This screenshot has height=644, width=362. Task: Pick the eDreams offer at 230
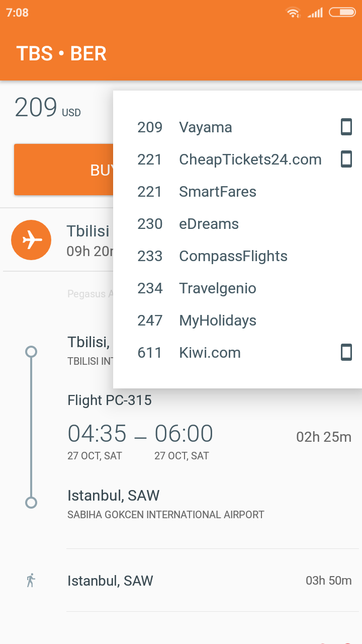[209, 224]
